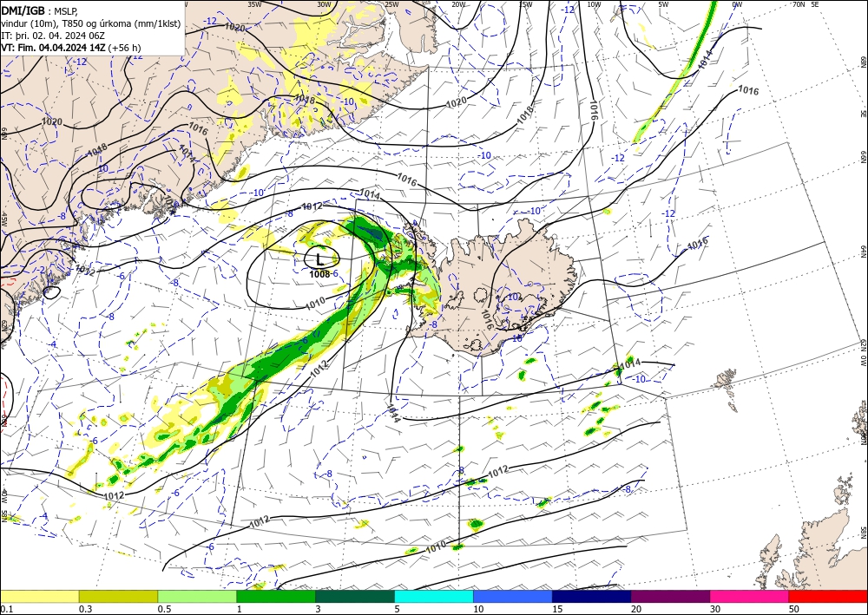
Task: Click the 'L' low pressure center marker
Action: click(x=320, y=258)
